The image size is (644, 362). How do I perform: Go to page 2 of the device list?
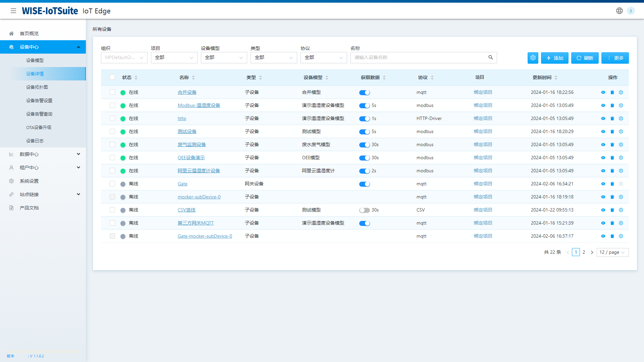point(584,252)
